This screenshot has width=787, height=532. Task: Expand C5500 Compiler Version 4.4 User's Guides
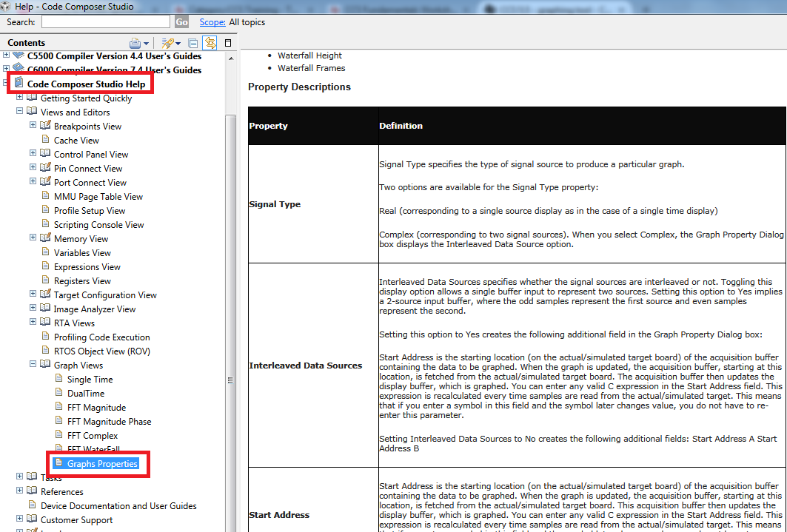pos(6,55)
